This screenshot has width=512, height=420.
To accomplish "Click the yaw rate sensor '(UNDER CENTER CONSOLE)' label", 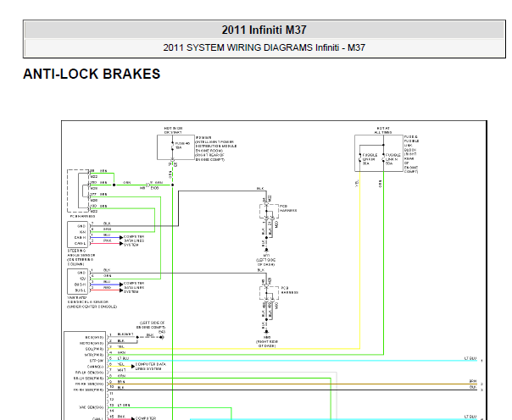I will (x=92, y=307).
